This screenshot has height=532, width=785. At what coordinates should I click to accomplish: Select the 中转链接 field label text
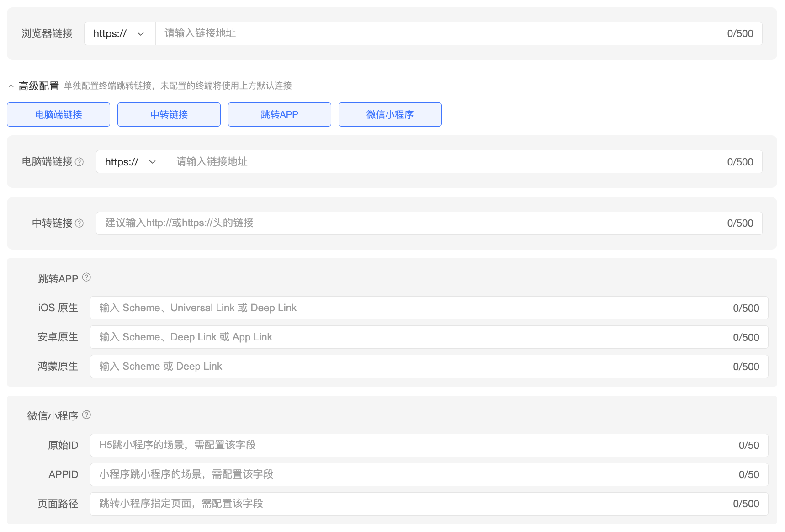click(x=52, y=223)
